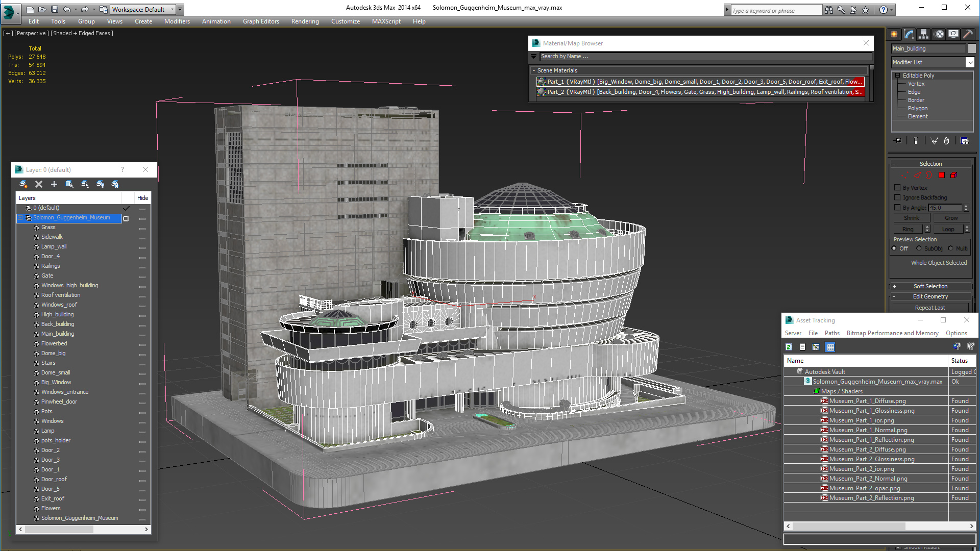Viewport: 980px width, 551px height.
Task: Select the Multi preview selection radio button
Action: (x=951, y=248)
